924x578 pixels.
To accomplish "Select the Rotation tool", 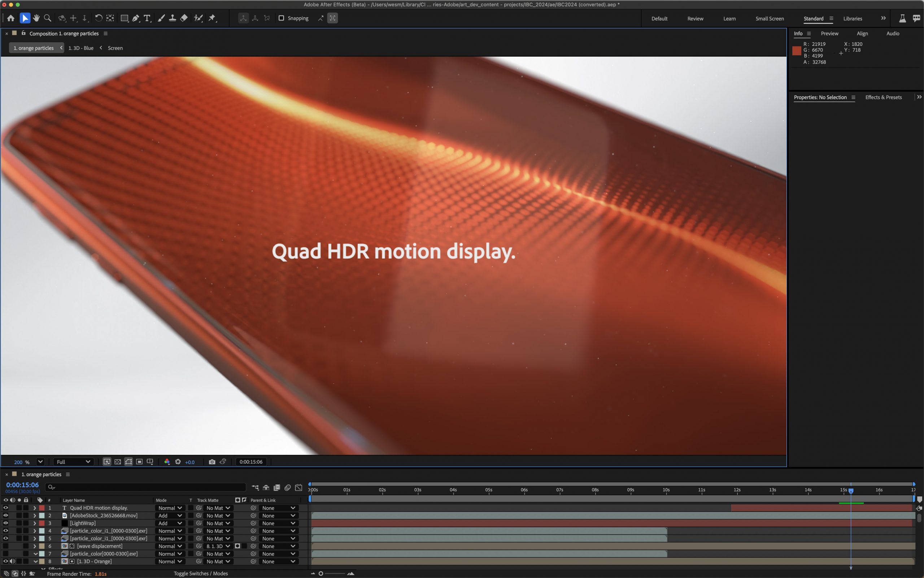I will pyautogui.click(x=99, y=18).
